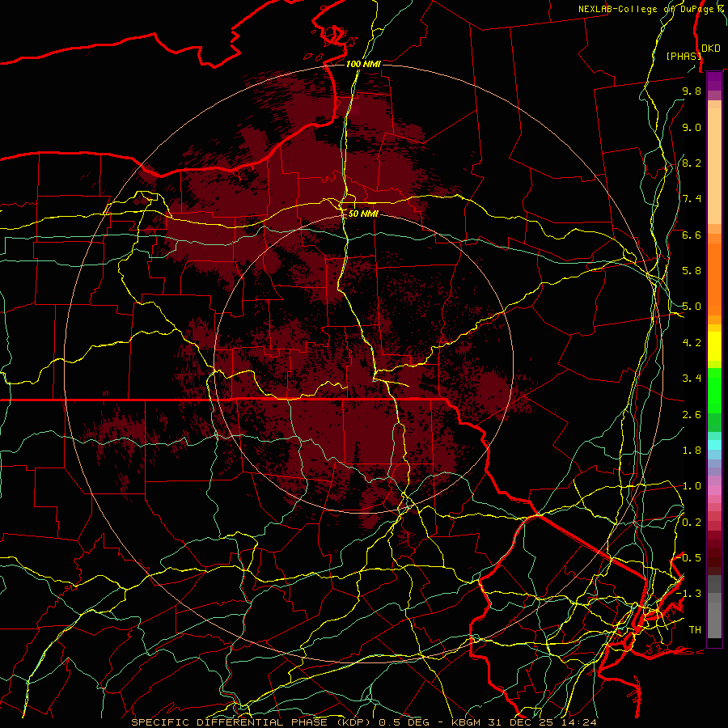The image size is (728, 728).
Task: Pick the yellow segment of color bar
Action: (714, 346)
